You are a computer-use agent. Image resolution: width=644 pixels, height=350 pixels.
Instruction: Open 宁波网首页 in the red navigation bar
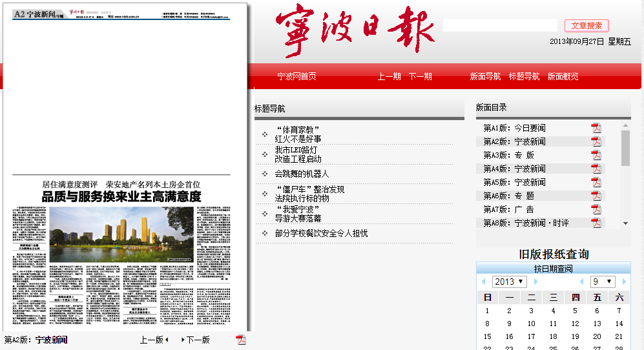point(296,76)
